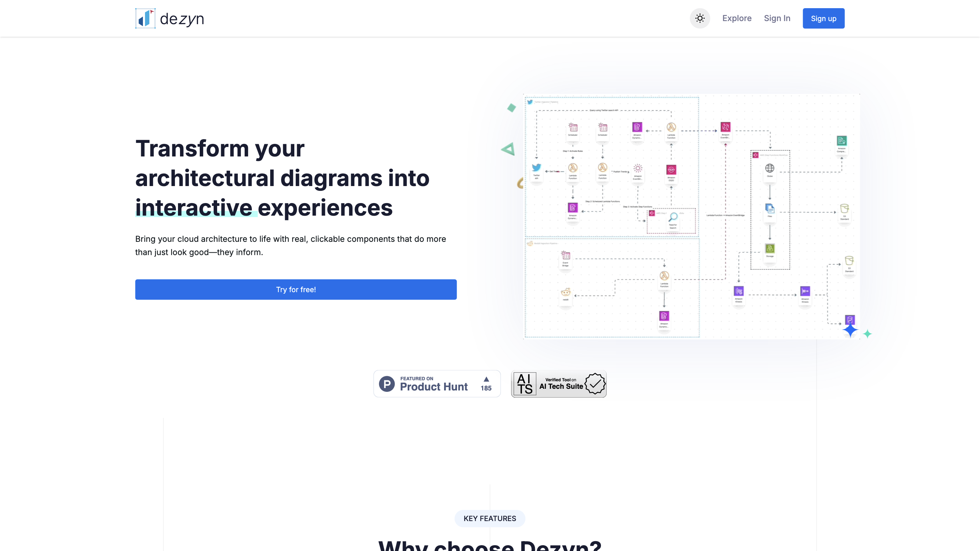The image size is (980, 551).
Task: Click the Product Hunt circular P logo
Action: pos(387,384)
